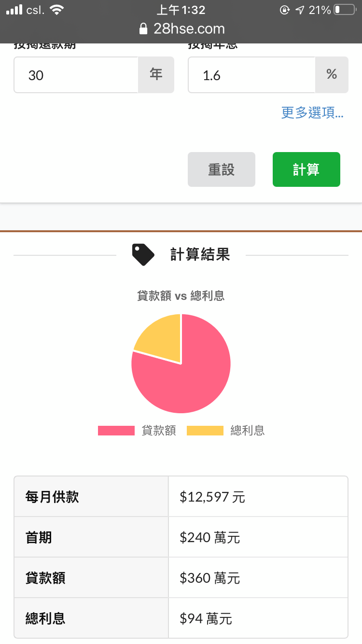This screenshot has width=362, height=644.
Task: Expand 更多選項... link
Action: (x=312, y=113)
